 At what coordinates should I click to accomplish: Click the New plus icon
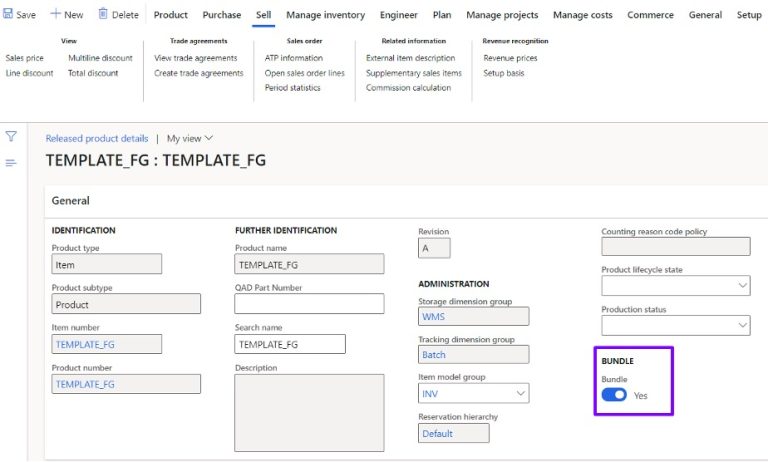click(55, 14)
